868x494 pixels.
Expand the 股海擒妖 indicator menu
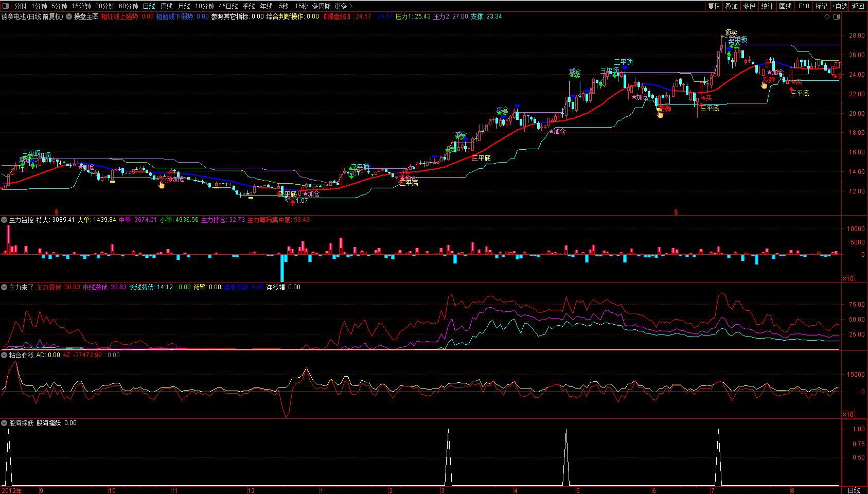click(x=4, y=423)
